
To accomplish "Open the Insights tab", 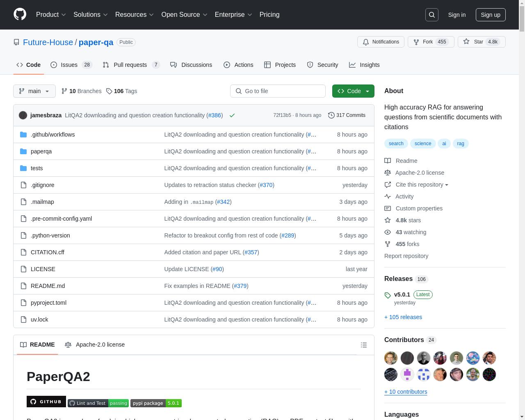I will click(x=364, y=65).
